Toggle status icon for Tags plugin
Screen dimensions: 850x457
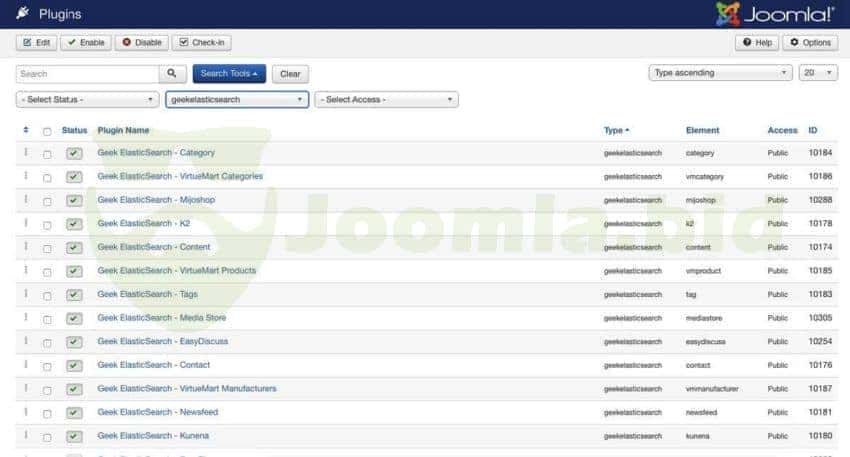coord(74,295)
